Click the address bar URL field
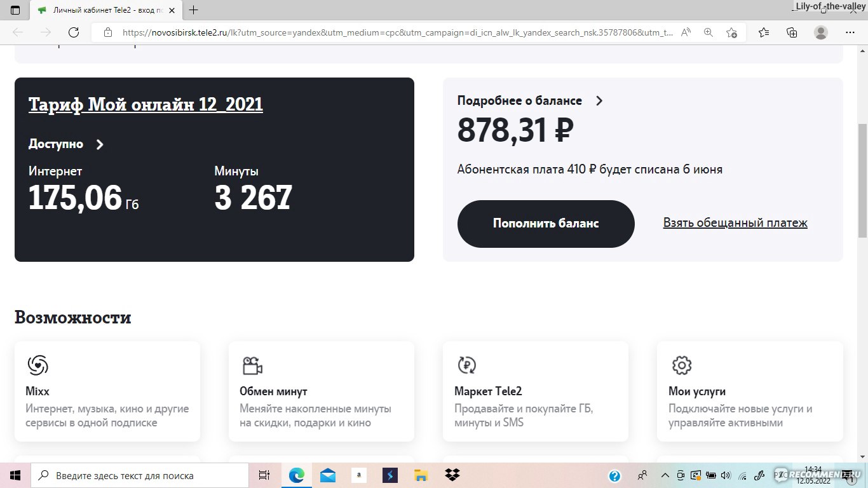This screenshot has height=488, width=868. pyautogui.click(x=397, y=32)
